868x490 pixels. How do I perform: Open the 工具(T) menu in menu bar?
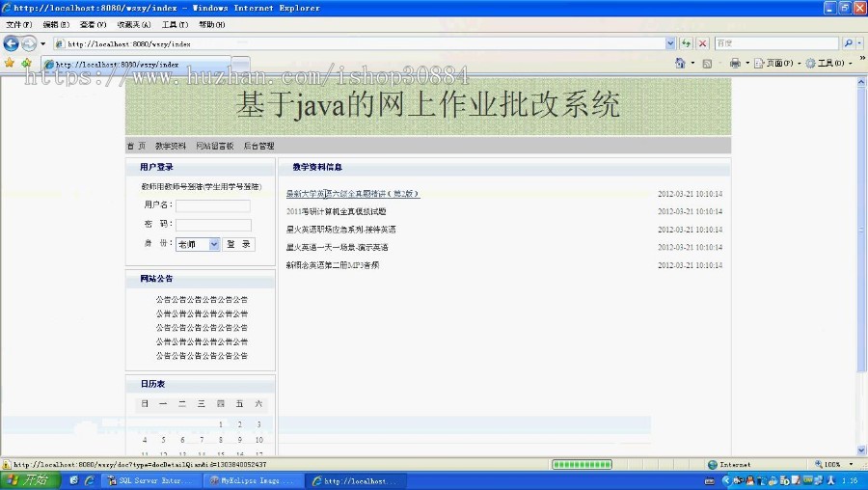175,24
